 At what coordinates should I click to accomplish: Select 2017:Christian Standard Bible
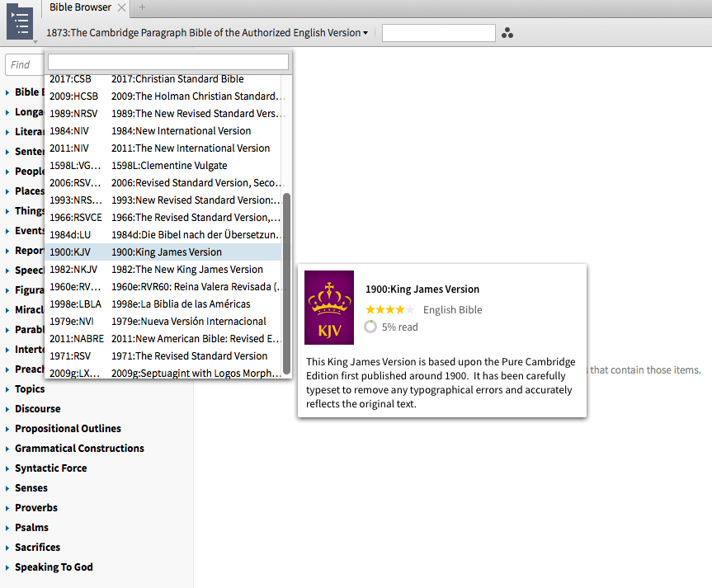point(163,79)
